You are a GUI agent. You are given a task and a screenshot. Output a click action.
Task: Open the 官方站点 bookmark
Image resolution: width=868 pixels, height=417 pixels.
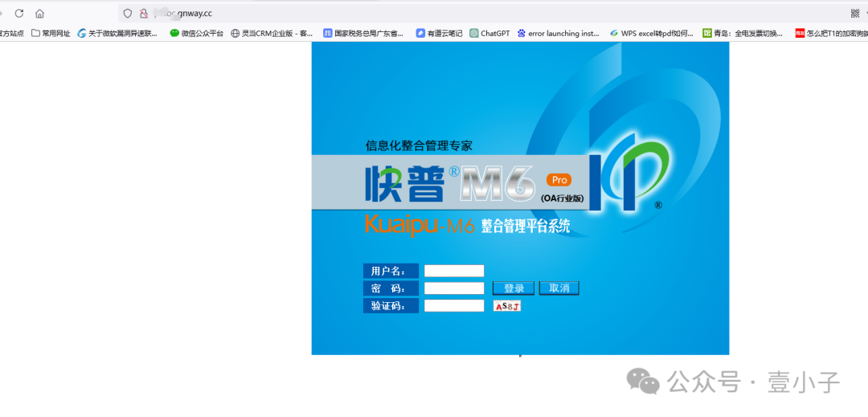[11, 33]
